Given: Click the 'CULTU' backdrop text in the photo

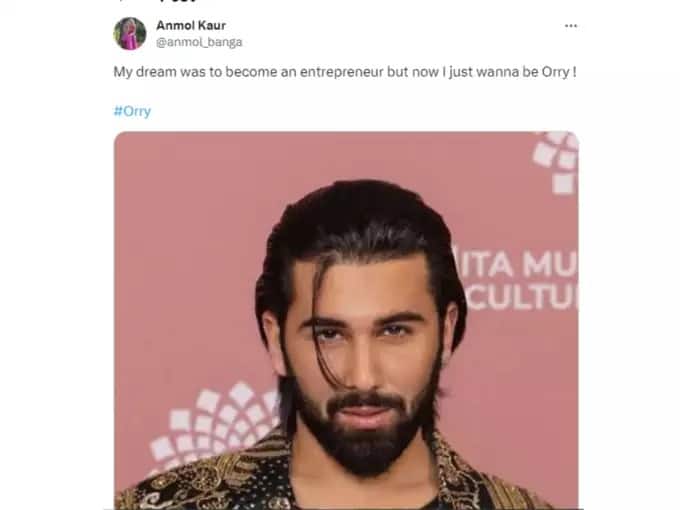Looking at the screenshot, I should tap(523, 297).
